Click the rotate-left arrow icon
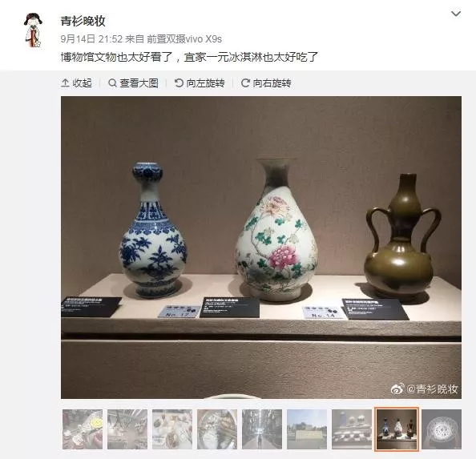This screenshot has width=476, height=459. coord(179,83)
